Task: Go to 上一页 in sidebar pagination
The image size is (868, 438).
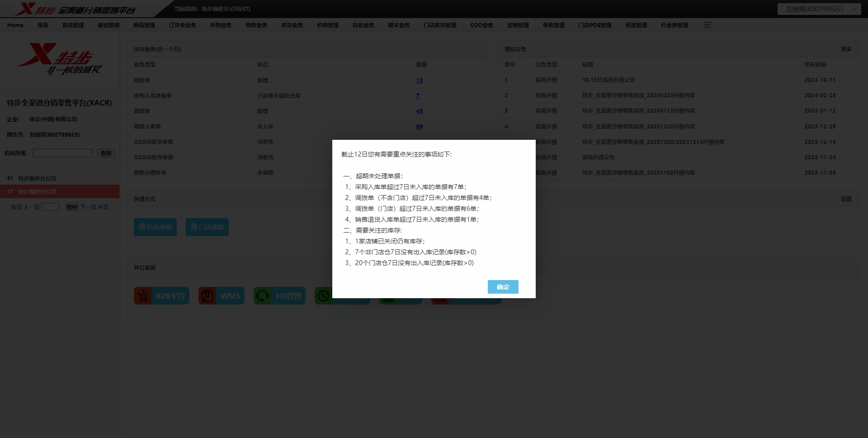Action: 32,207
